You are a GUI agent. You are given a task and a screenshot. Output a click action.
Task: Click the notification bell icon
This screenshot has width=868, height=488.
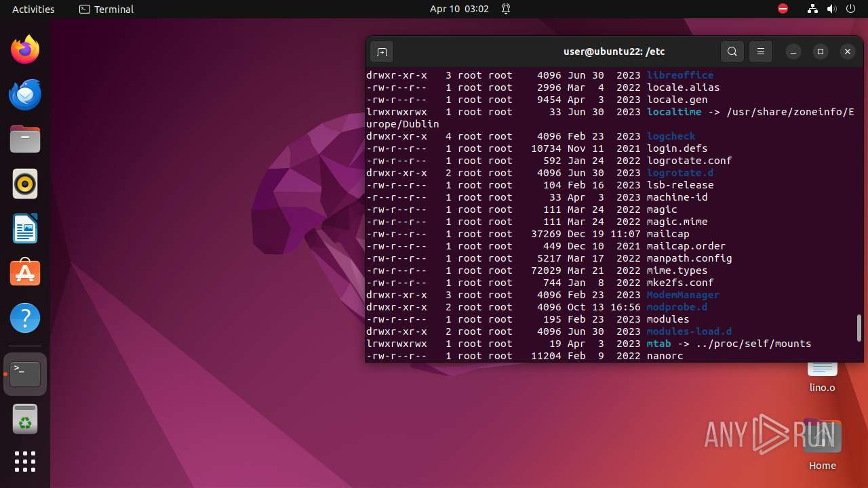tap(506, 9)
